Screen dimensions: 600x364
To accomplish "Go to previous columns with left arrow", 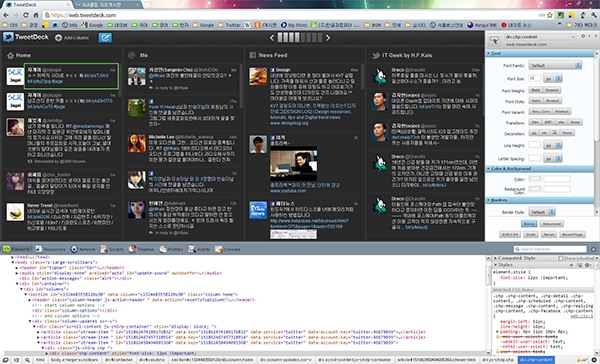I will (272, 38).
